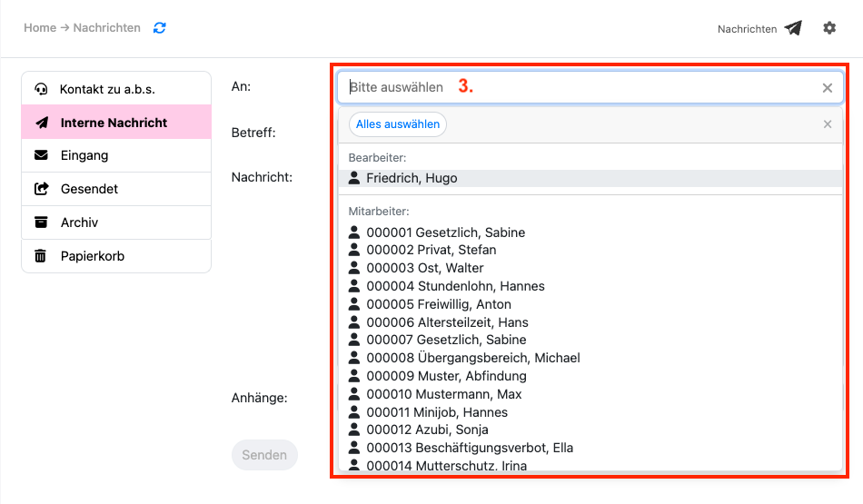Close the Alles auswählen row with X
863x504 pixels.
(x=827, y=124)
